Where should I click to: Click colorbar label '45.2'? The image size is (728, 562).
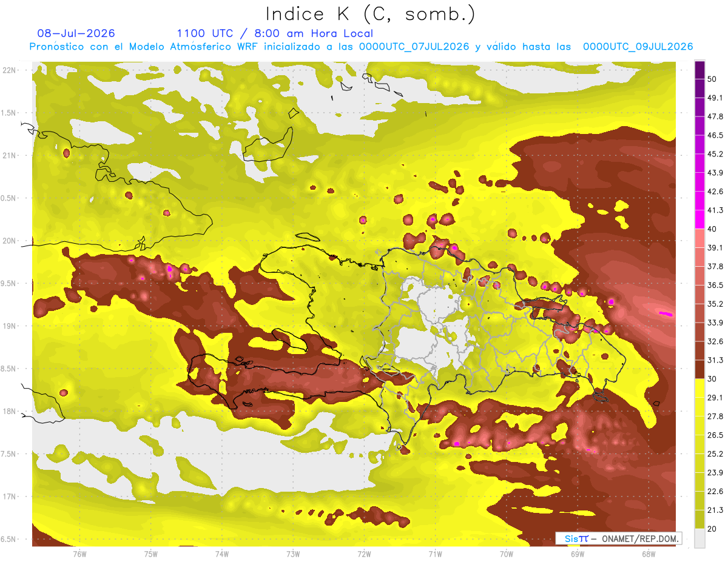pos(715,153)
